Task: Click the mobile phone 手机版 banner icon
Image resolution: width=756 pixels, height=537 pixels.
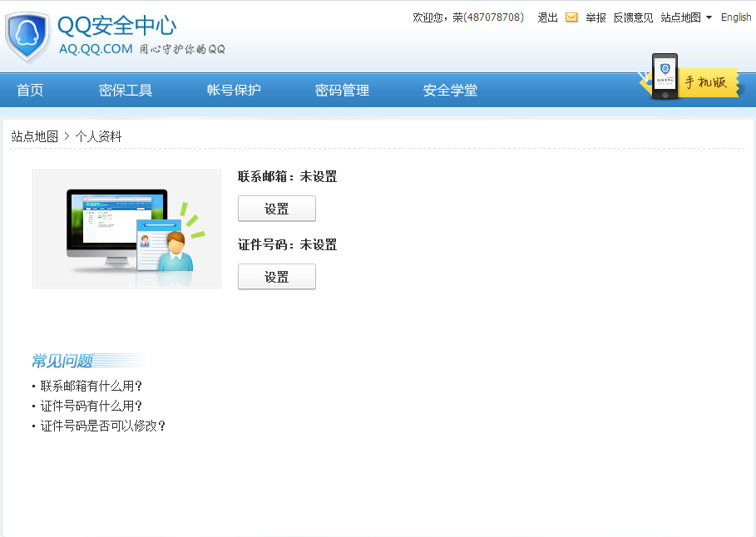Action: 690,77
